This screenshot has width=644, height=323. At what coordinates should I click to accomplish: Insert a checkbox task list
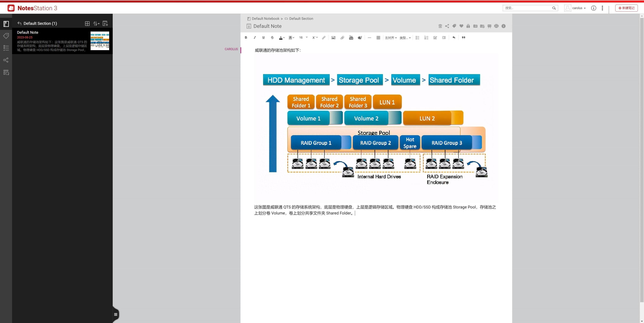(x=435, y=38)
